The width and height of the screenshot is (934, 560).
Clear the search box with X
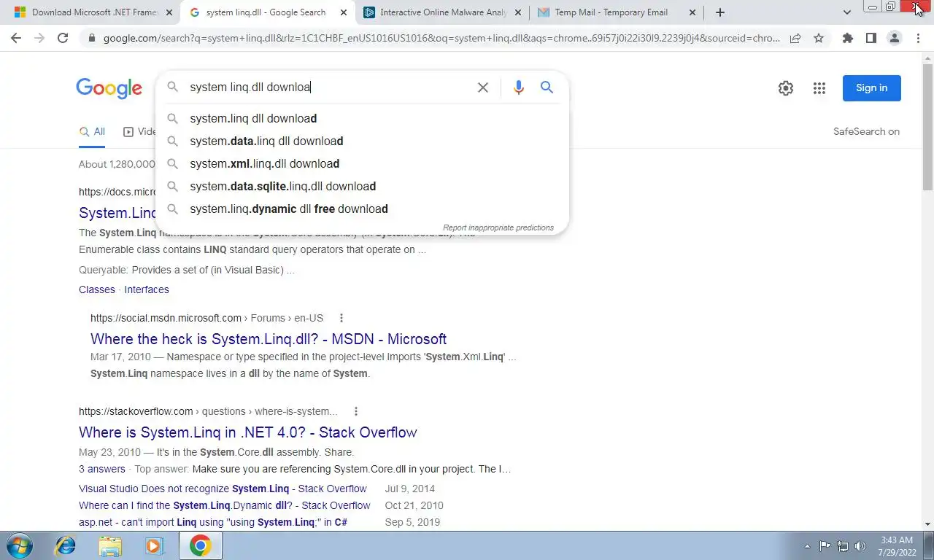tap(483, 87)
